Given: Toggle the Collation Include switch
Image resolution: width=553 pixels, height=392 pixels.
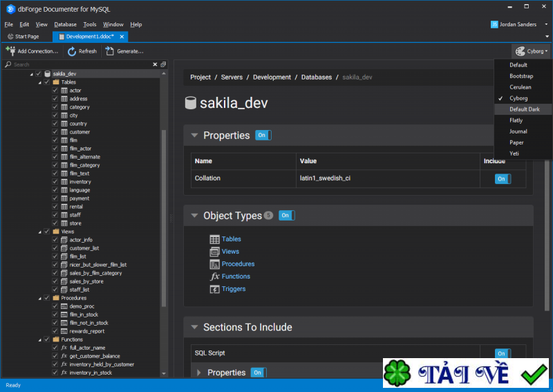Looking at the screenshot, I should point(503,178).
